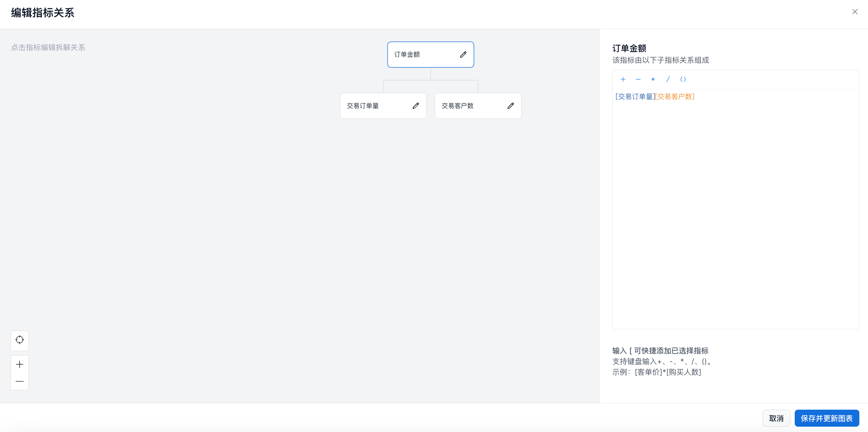
Task: Zoom in the canvas view
Action: pyautogui.click(x=20, y=365)
